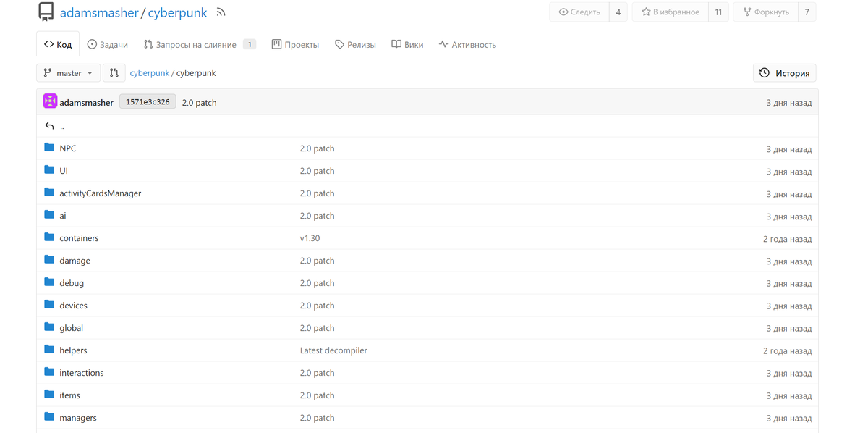Open the Запросы на слияние tab
Image resolution: width=868 pixels, height=433 pixels.
coord(199,44)
